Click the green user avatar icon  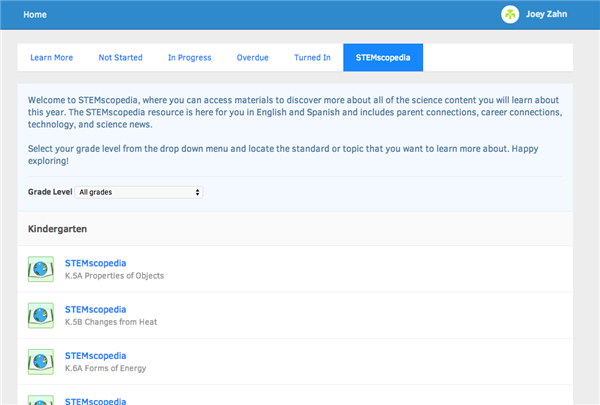pyautogui.click(x=511, y=15)
